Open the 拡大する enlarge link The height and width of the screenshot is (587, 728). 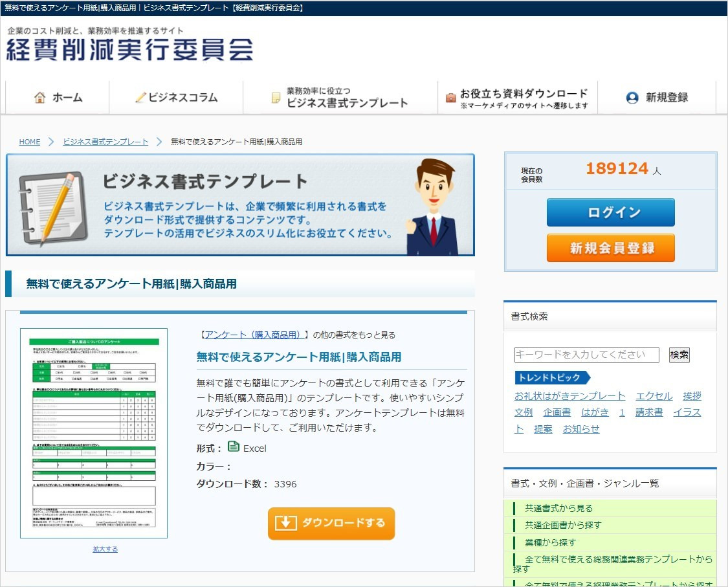point(104,548)
